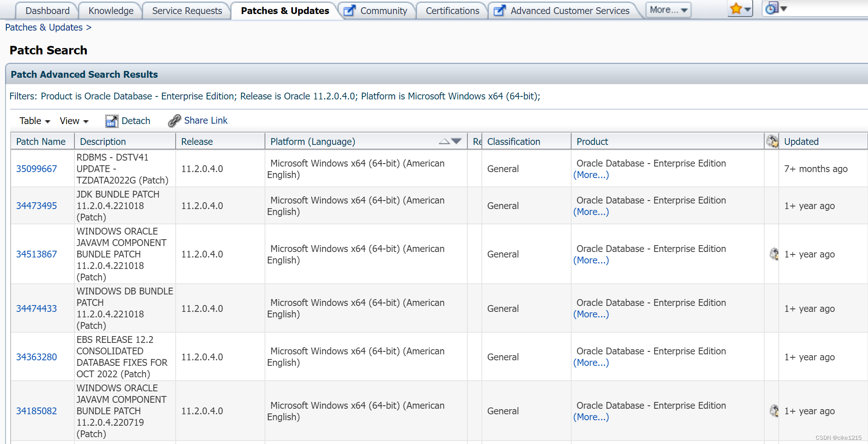The height and width of the screenshot is (444, 868).
Task: Open the View dropdown menu
Action: tap(74, 121)
